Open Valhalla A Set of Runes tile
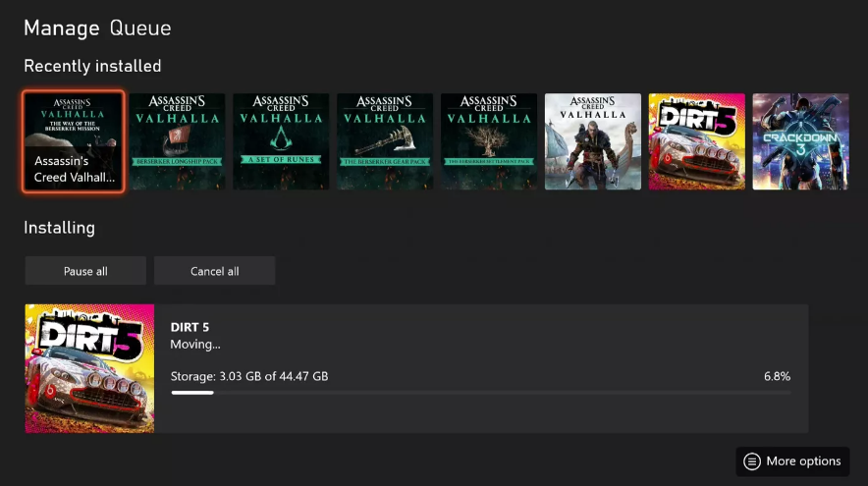The height and width of the screenshot is (486, 868). (281, 141)
